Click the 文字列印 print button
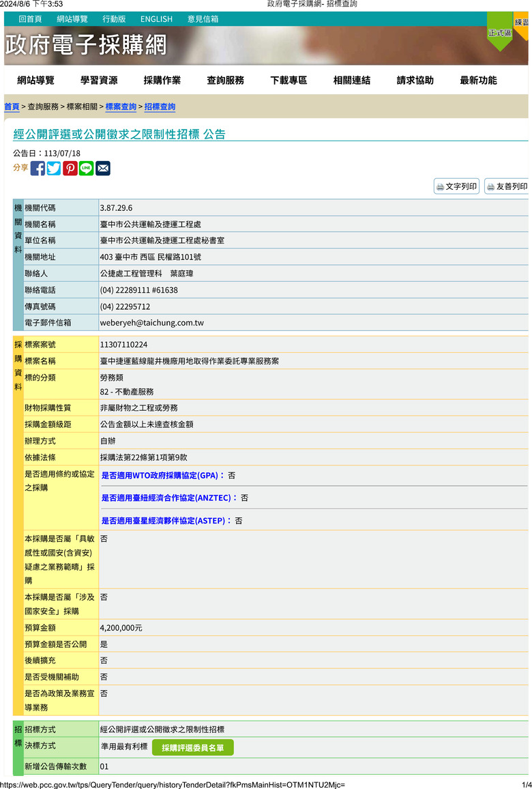The width and height of the screenshot is (532, 789). tap(456, 186)
